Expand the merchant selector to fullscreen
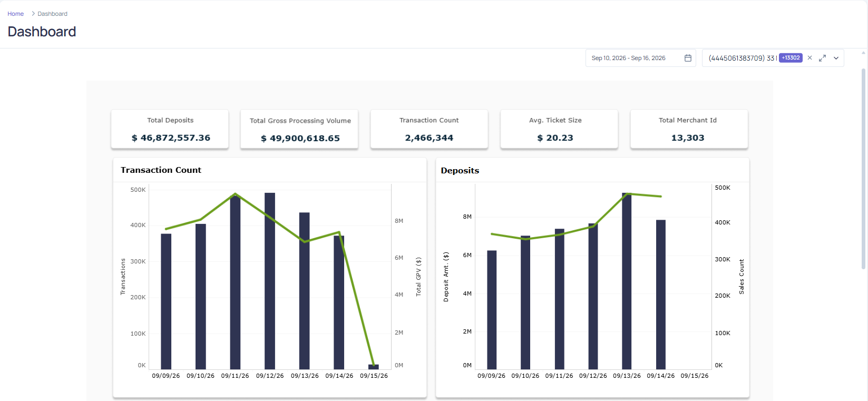Image resolution: width=868 pixels, height=401 pixels. 822,58
